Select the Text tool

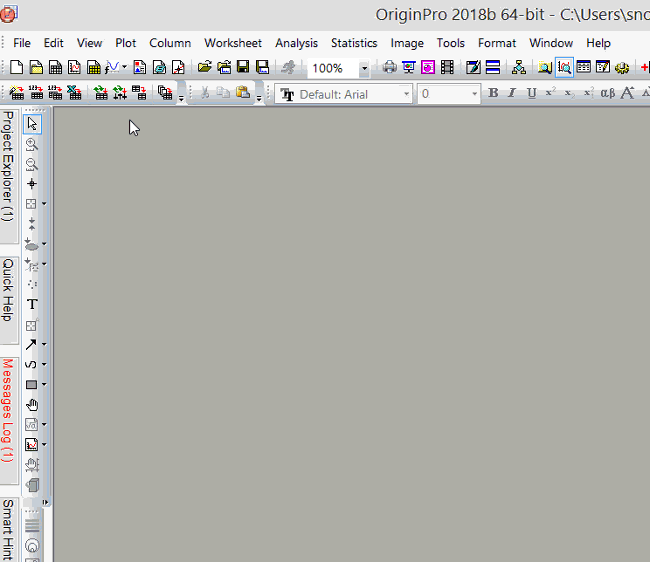coord(32,304)
